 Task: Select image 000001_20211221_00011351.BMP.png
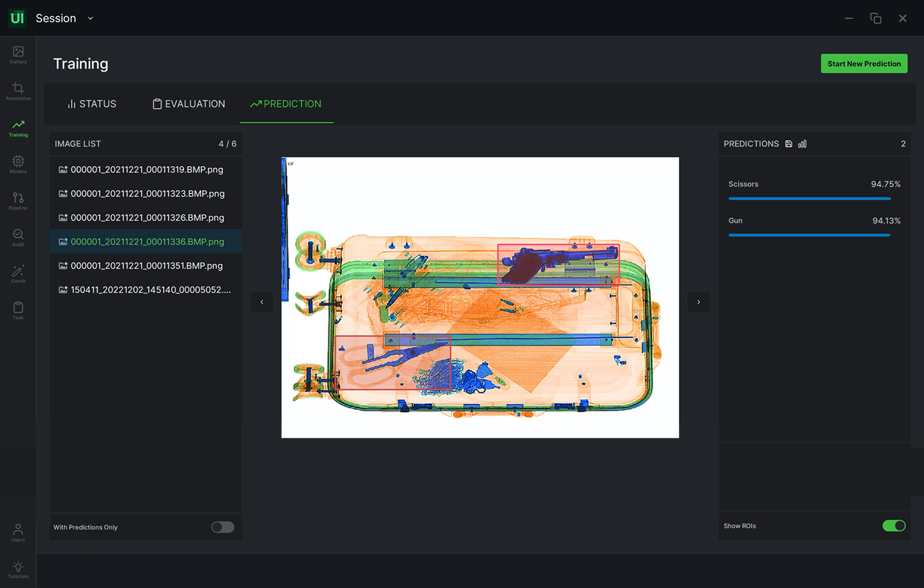(145, 266)
